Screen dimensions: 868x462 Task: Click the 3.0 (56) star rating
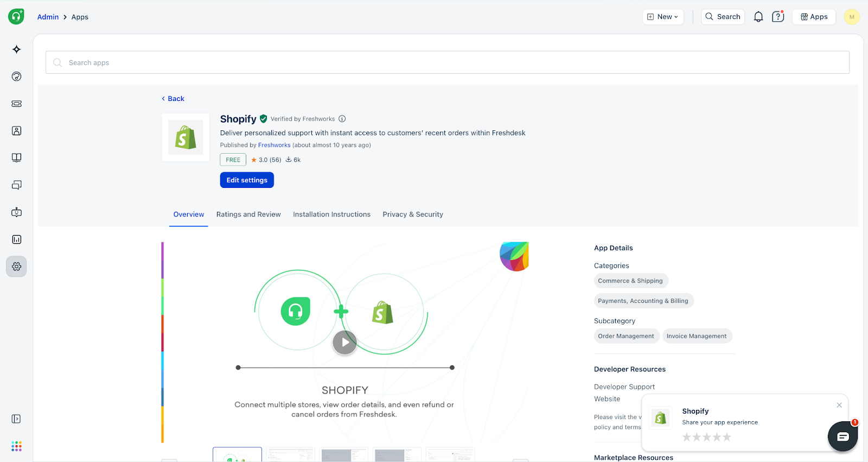coord(266,160)
